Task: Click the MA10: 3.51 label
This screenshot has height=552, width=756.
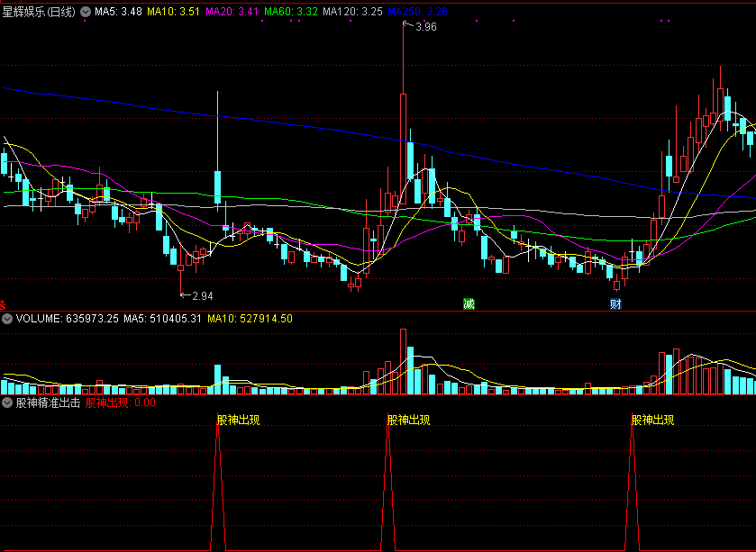Action: coord(173,12)
